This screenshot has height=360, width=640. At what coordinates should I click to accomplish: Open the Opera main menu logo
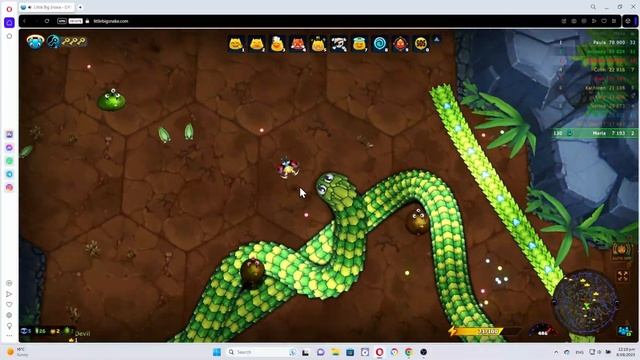(x=9, y=9)
